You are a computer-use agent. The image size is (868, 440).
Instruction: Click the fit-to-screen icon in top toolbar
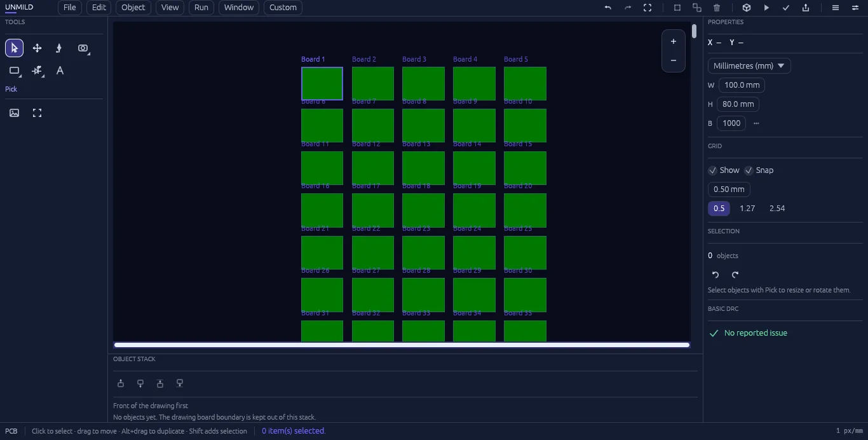pyautogui.click(x=648, y=8)
